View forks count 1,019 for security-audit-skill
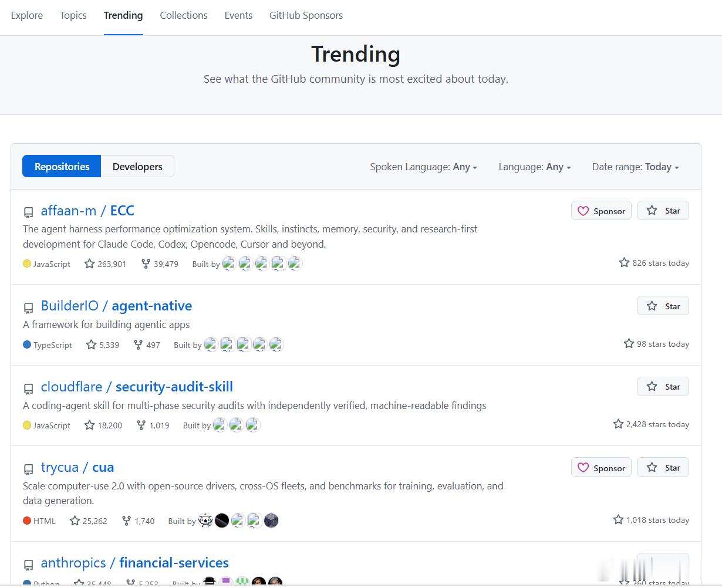 click(153, 425)
